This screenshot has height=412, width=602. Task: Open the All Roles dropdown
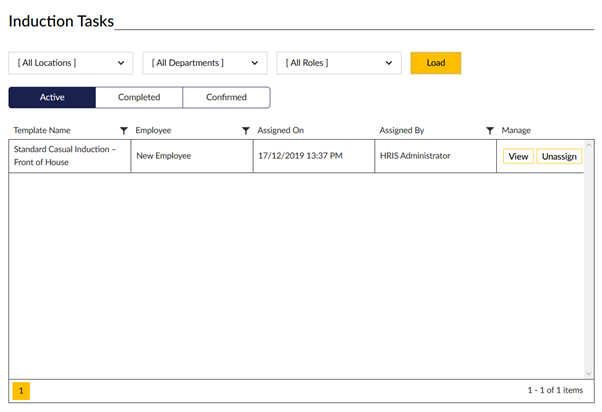coord(339,63)
